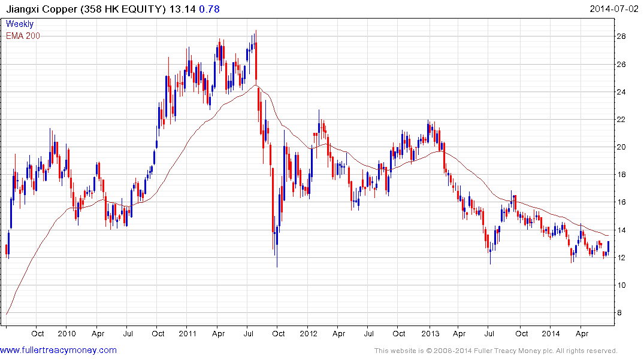
Task: Click the Apr label just after 2014
Action: click(x=582, y=334)
